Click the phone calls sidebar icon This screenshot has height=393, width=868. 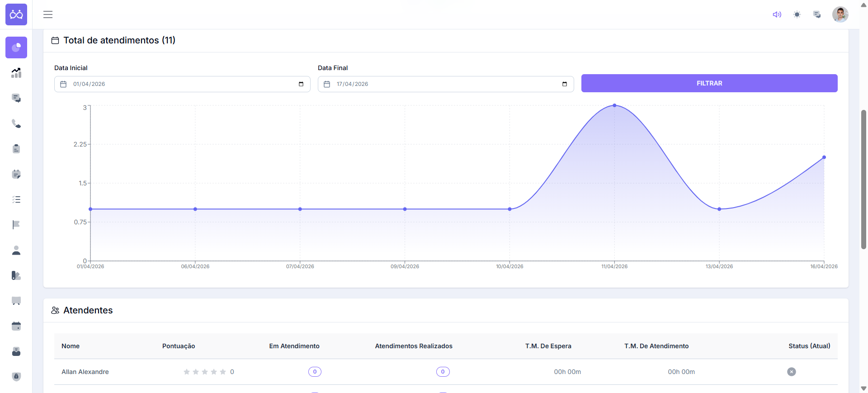point(16,123)
